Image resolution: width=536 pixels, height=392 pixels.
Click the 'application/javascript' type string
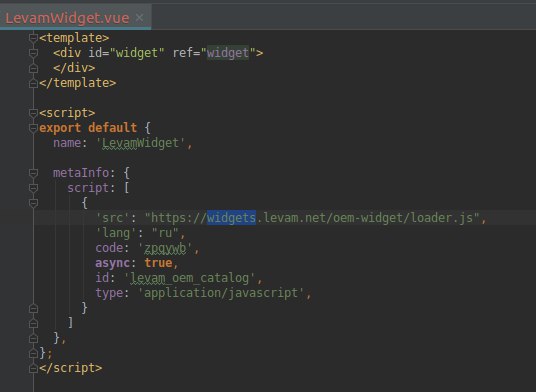[x=221, y=293]
